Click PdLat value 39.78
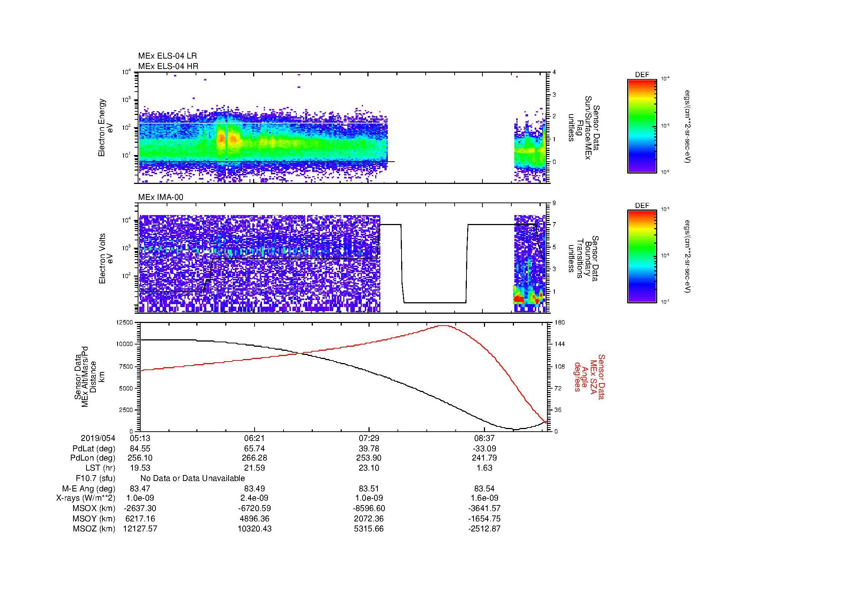The height and width of the screenshot is (613, 868). (x=369, y=449)
